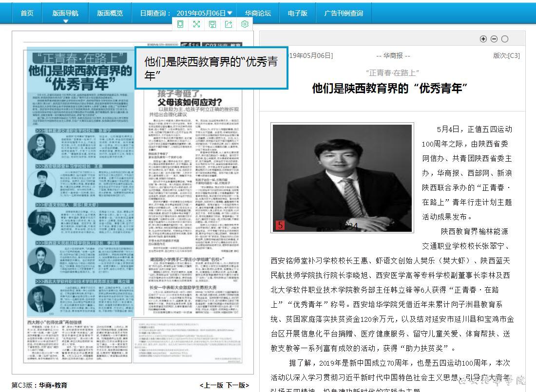Image resolution: width=536 pixels, height=392 pixels.
Task: Open 广告刊例查询 ad rate lookup
Action: [344, 13]
